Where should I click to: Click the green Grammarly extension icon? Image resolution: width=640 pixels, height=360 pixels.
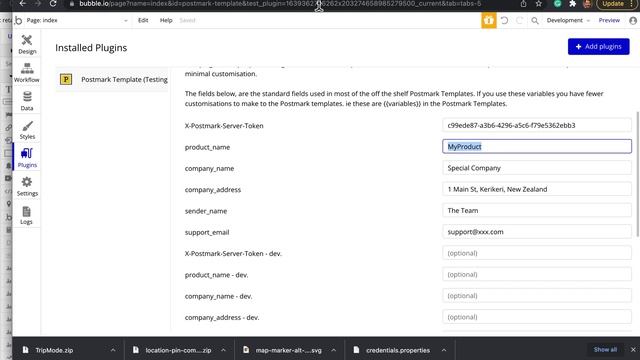pos(558,4)
